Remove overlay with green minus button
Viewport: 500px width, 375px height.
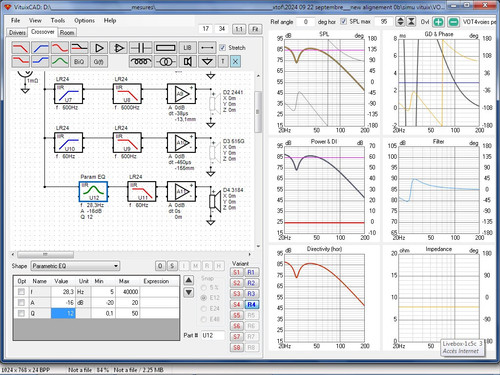click(x=453, y=22)
